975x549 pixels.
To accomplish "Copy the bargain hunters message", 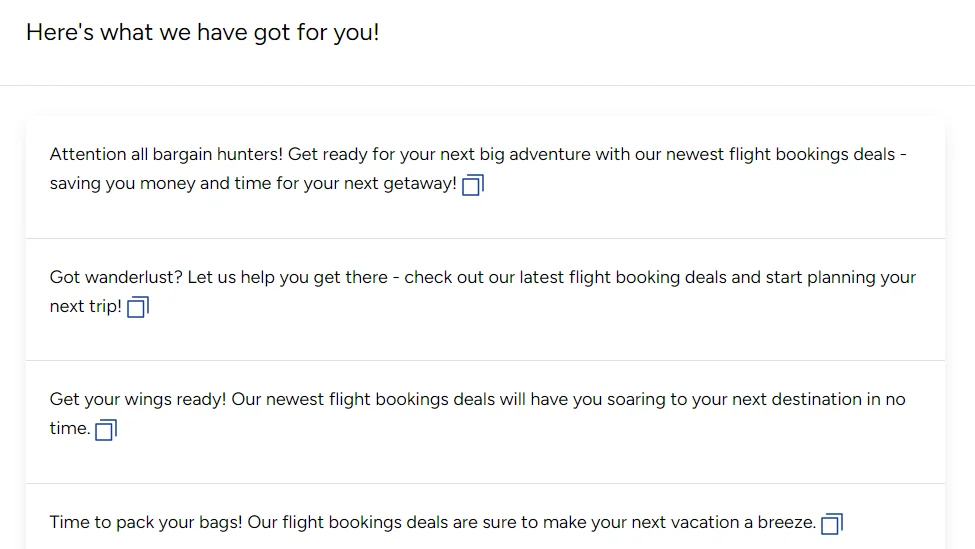I will coord(473,185).
